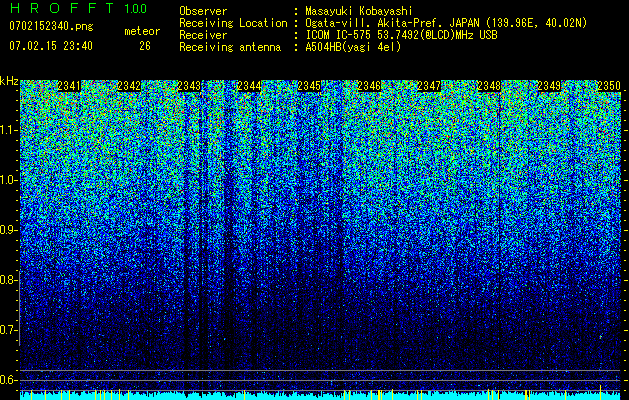The width and height of the screenshot is (629, 400).
Task: Click the 2348 time marker
Action: [489, 86]
